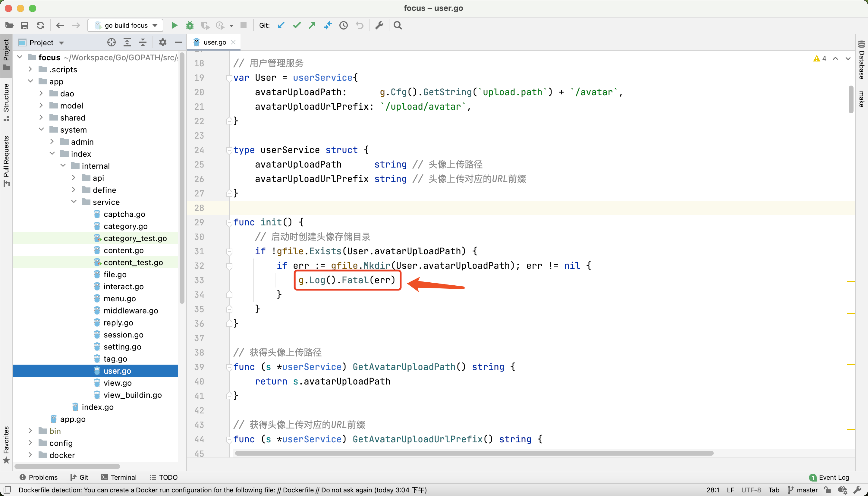Open the Event Log
The image size is (868, 496).
click(829, 477)
